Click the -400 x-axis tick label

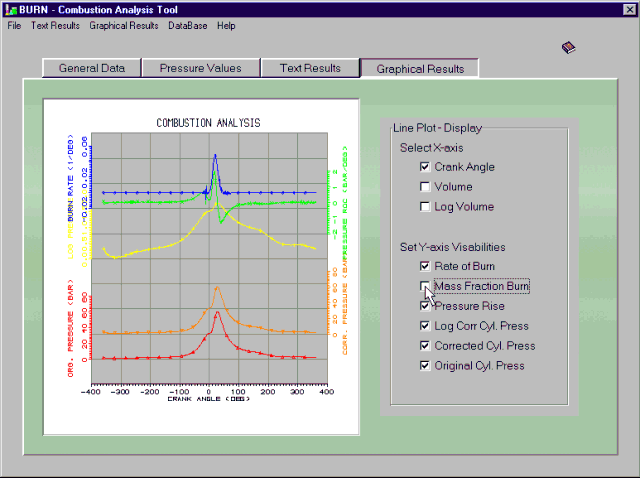91,392
